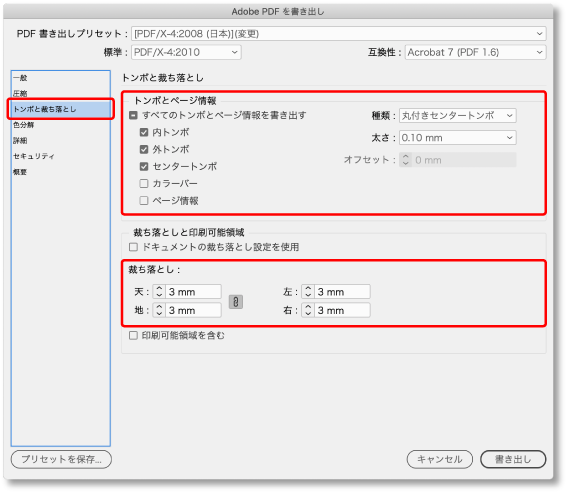Toggle すべてのトンボとページ情報を書き出す checkbox
The image size is (573, 499).
tap(133, 115)
